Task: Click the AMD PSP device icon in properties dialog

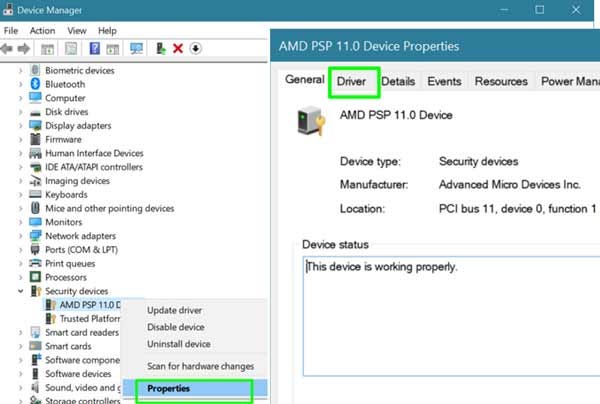Action: coord(311,121)
